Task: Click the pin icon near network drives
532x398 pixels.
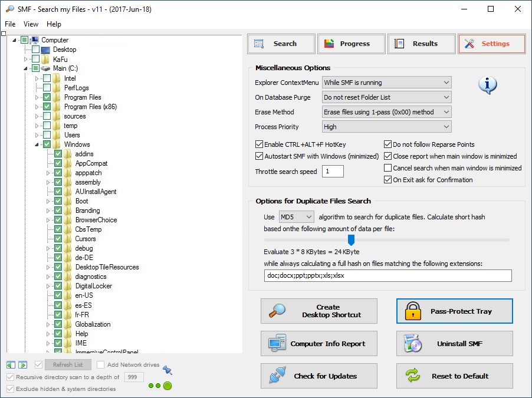Action: 168,370
